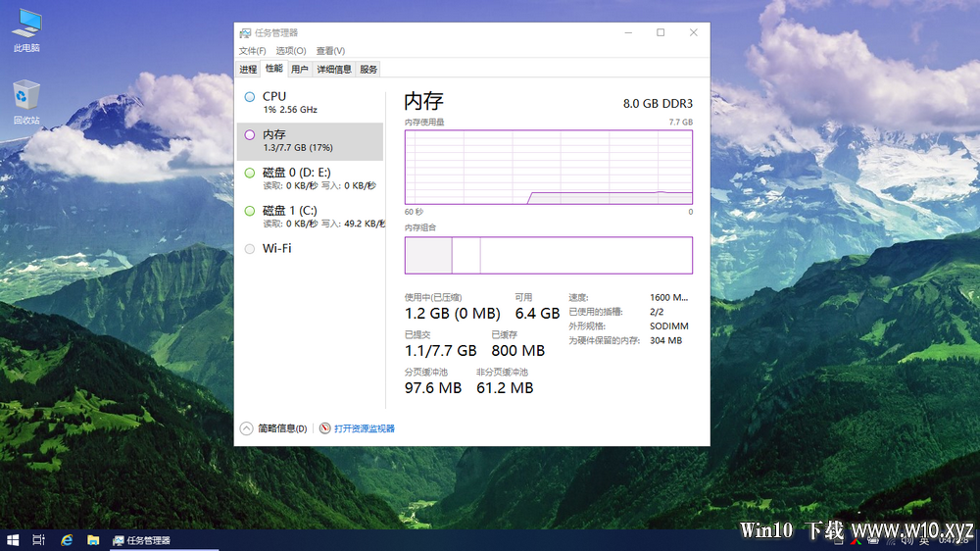Open Internet Explorer from the taskbar
The width and height of the screenshot is (980, 551).
tap(67, 540)
